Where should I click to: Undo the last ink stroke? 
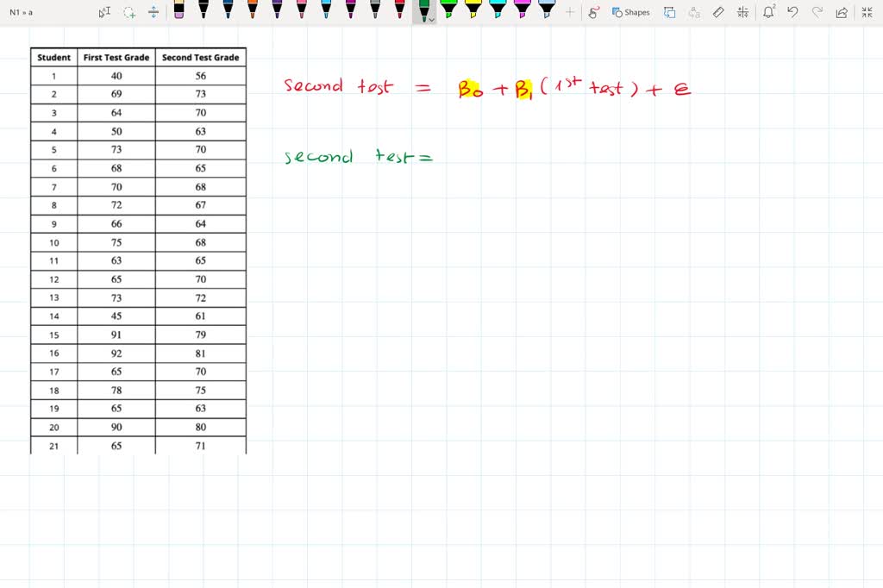tap(793, 13)
